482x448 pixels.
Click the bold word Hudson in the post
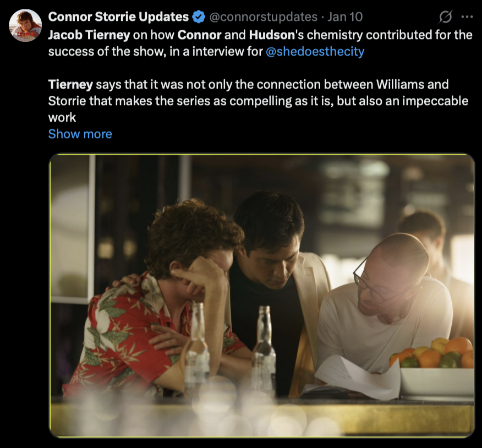[272, 35]
